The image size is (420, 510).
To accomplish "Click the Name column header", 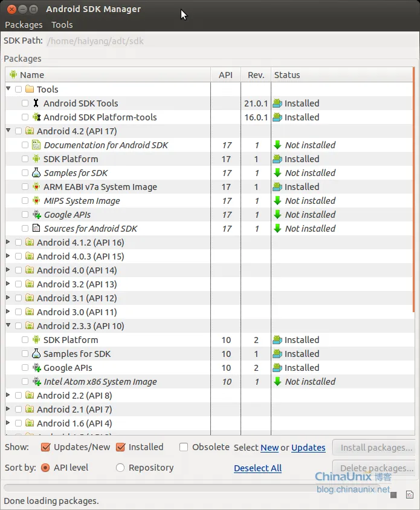I will (x=108, y=75).
